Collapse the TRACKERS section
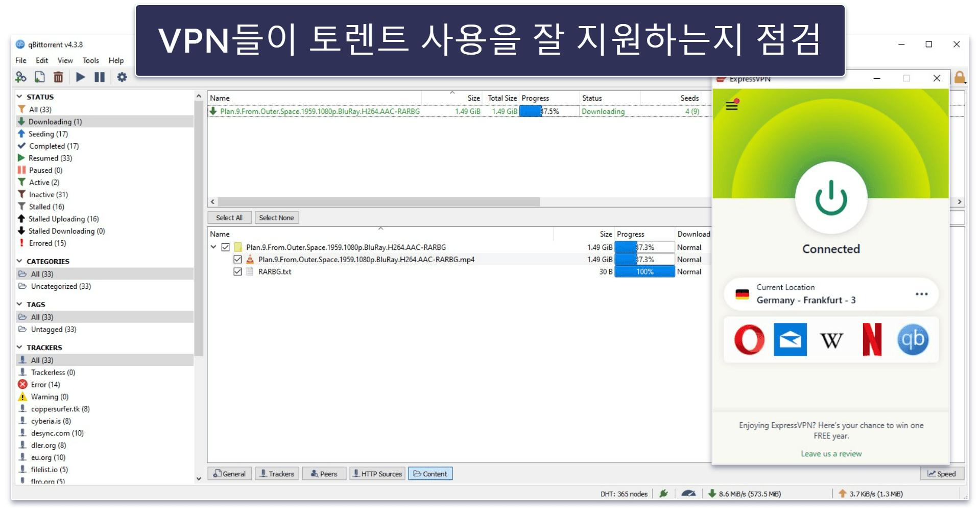 pyautogui.click(x=19, y=348)
